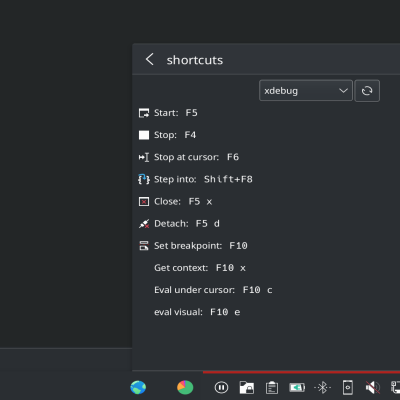Open the globe browser icon in taskbar
This screenshot has height=400, width=400.
point(138,387)
